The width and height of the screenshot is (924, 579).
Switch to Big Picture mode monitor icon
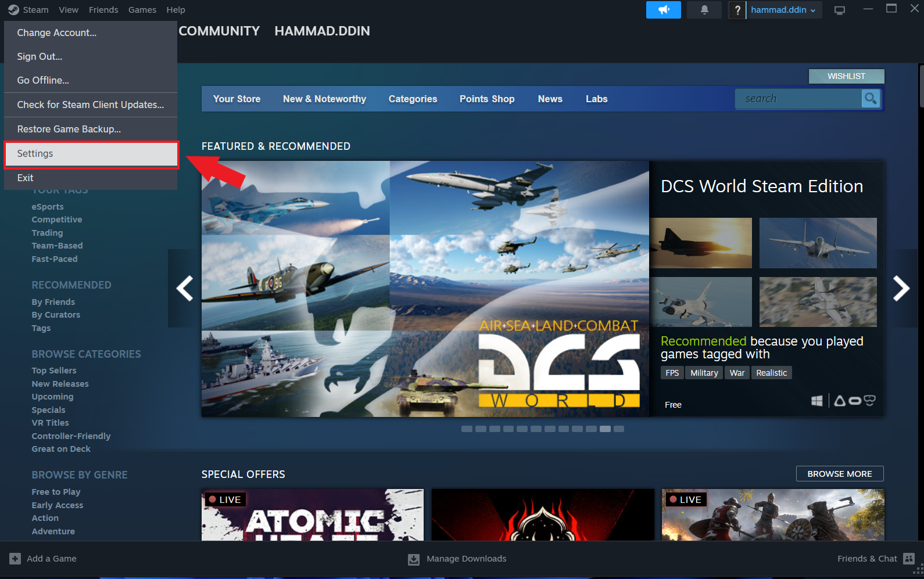coord(840,10)
